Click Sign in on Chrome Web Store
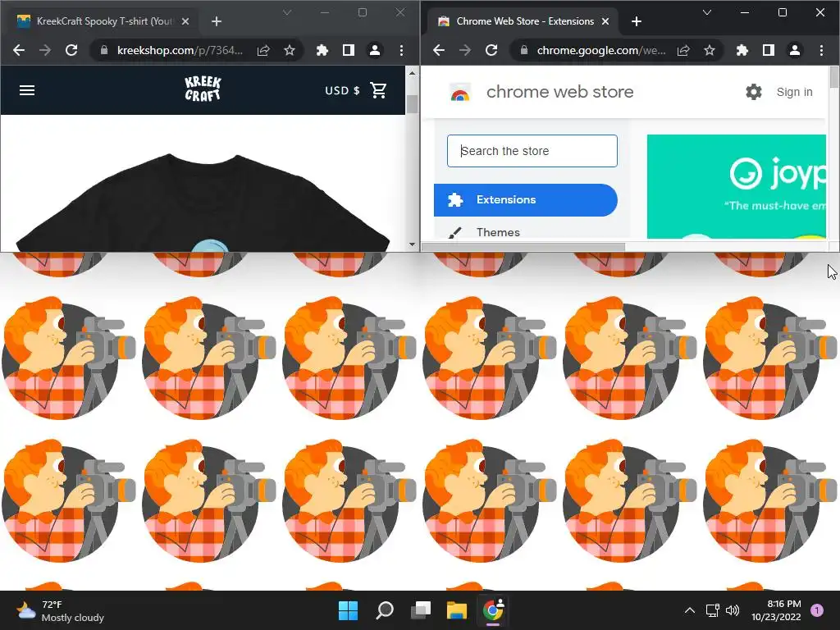 coord(794,92)
